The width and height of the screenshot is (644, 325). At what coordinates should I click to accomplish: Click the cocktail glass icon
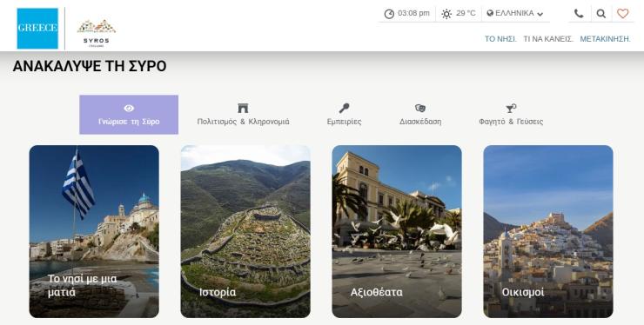(511, 109)
